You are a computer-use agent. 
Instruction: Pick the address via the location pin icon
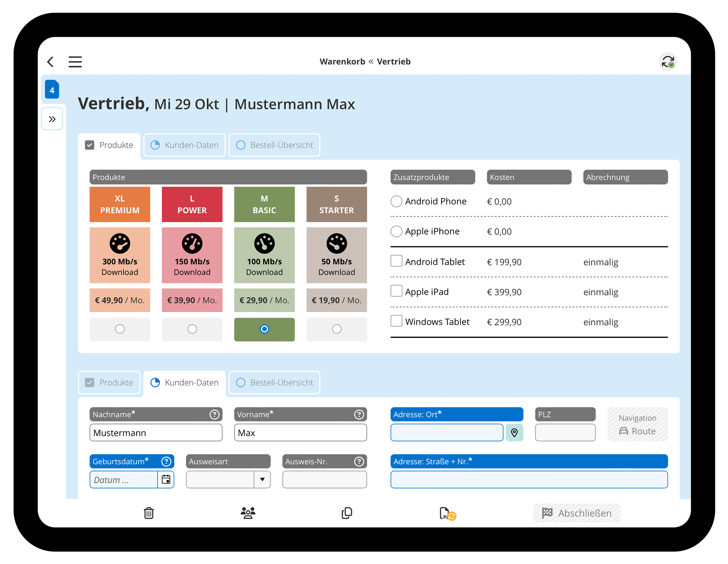(514, 433)
